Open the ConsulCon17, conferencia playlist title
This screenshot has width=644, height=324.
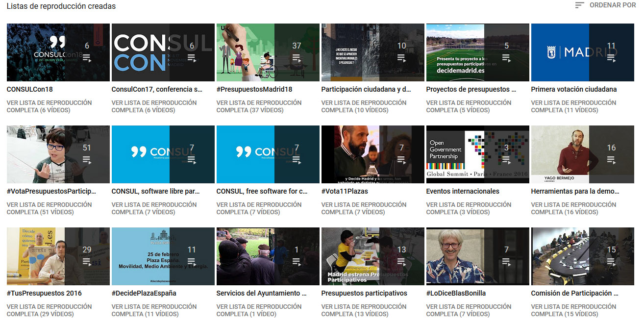(x=157, y=89)
